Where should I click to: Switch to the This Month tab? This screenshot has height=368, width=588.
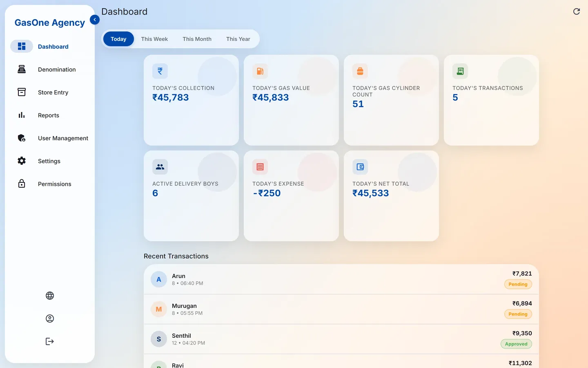click(197, 39)
